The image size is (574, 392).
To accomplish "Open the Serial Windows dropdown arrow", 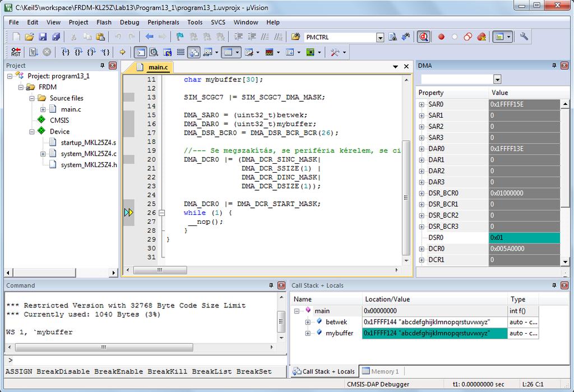I will pyautogui.click(x=258, y=52).
